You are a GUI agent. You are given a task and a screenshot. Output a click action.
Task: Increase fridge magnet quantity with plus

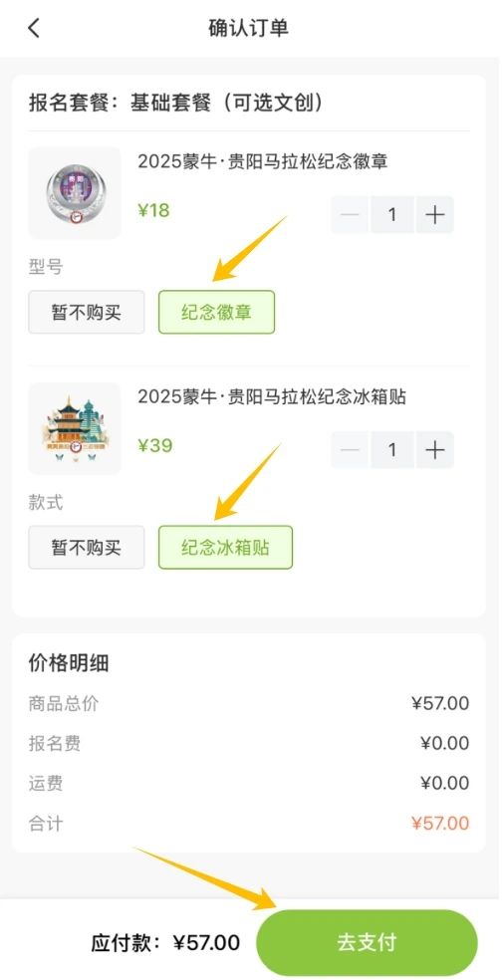click(435, 450)
